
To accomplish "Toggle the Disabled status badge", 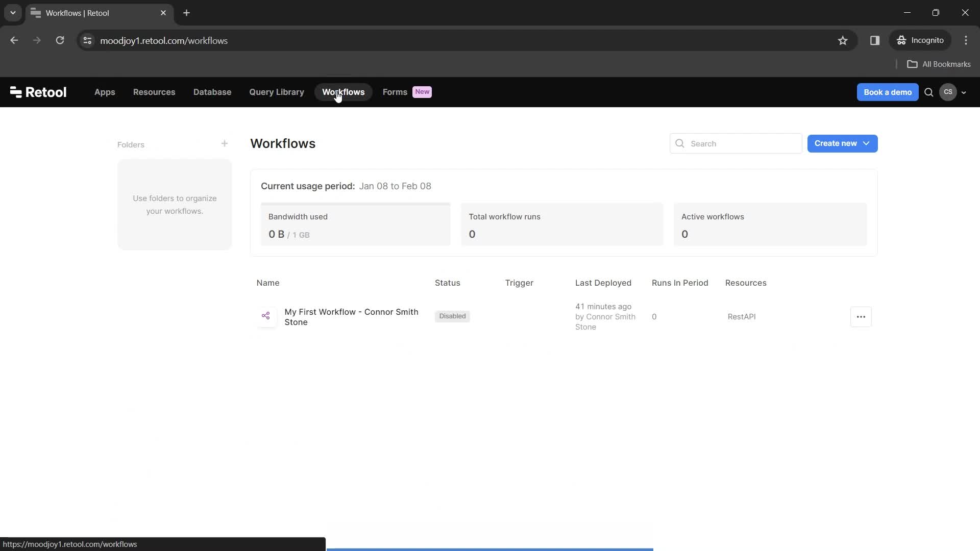I will point(452,316).
